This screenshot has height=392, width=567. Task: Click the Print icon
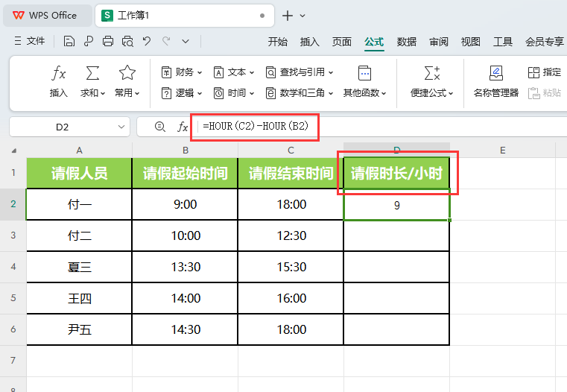(x=108, y=41)
